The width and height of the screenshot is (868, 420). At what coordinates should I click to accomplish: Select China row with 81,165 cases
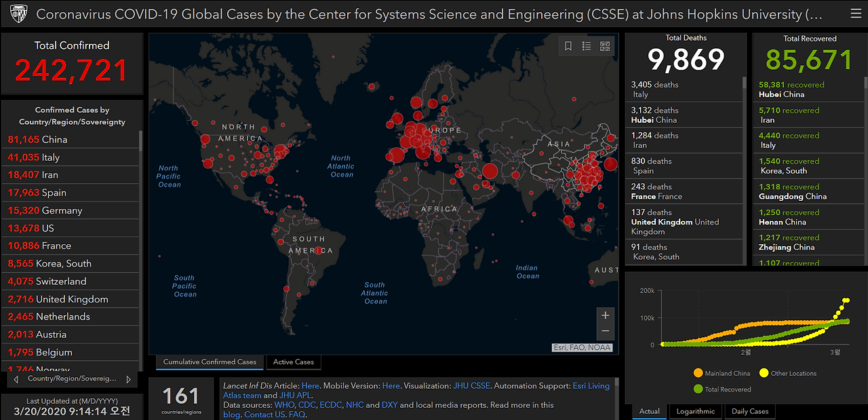(x=71, y=139)
